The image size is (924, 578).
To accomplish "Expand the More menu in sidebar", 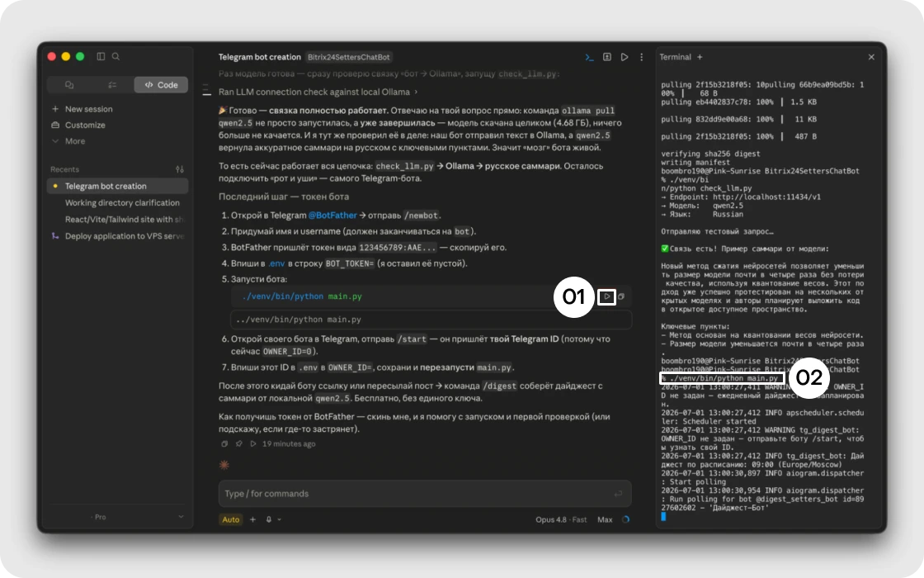I will [x=69, y=141].
